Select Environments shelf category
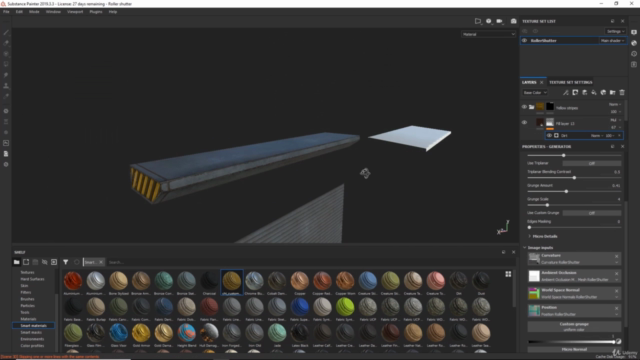 pos(32,339)
